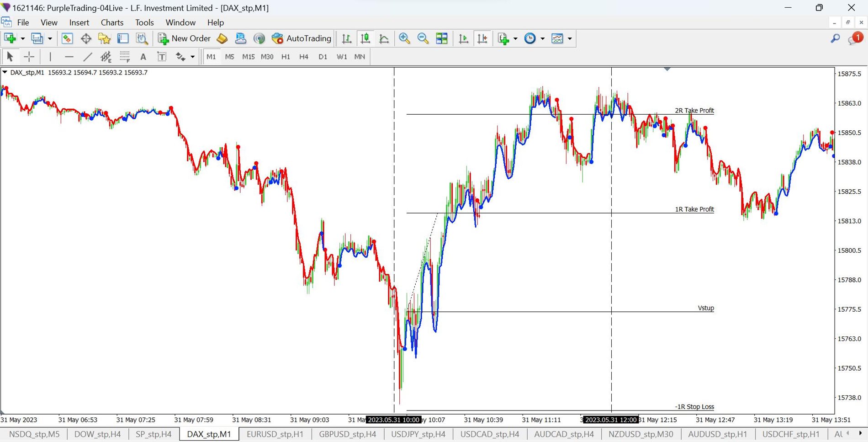The width and height of the screenshot is (868, 442).
Task: Expand the Arrows objects dropdown
Action: coord(192,57)
